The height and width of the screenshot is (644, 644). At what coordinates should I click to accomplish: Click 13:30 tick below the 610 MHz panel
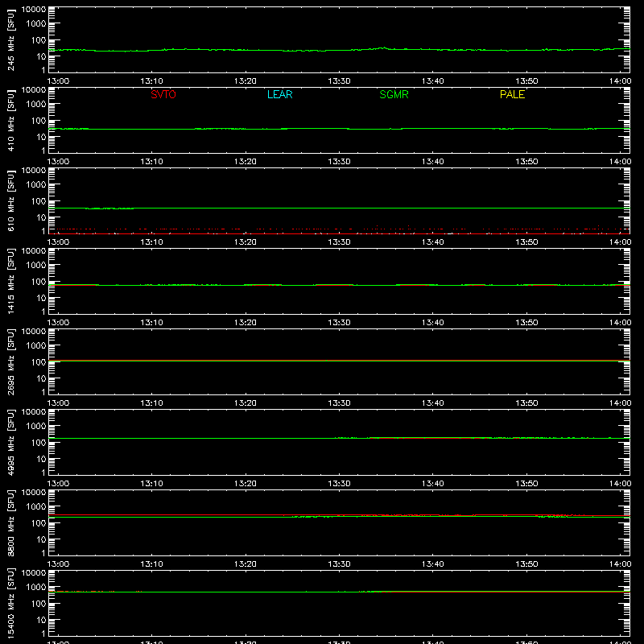point(339,242)
